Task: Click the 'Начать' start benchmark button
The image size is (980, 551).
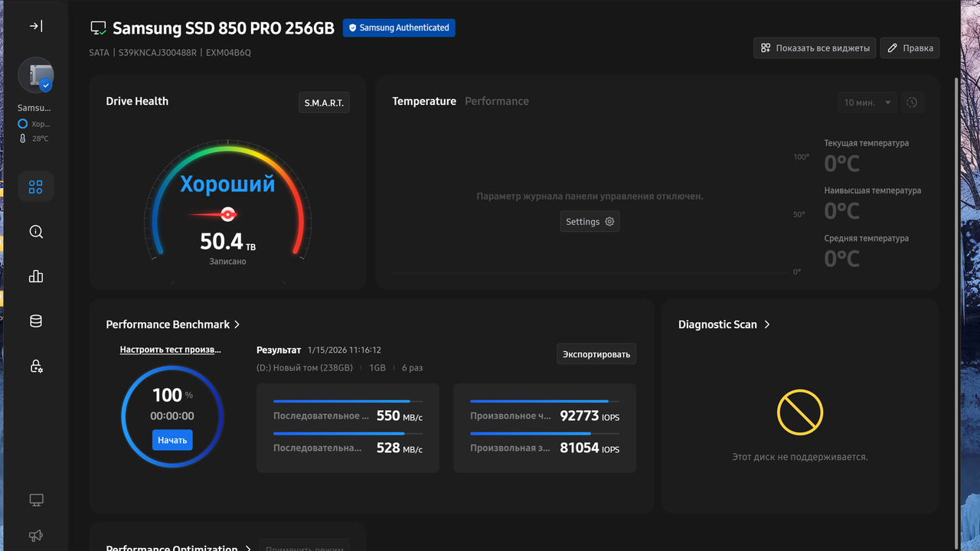Action: point(172,440)
